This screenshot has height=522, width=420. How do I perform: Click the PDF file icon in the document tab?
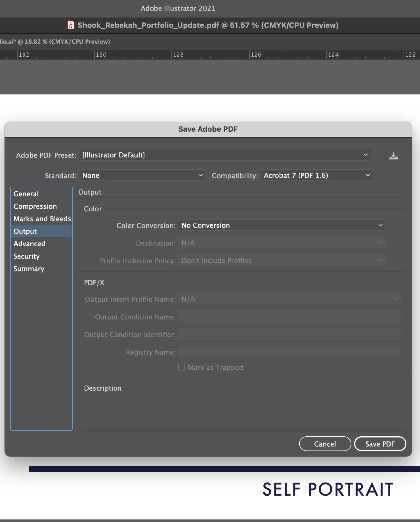71,25
